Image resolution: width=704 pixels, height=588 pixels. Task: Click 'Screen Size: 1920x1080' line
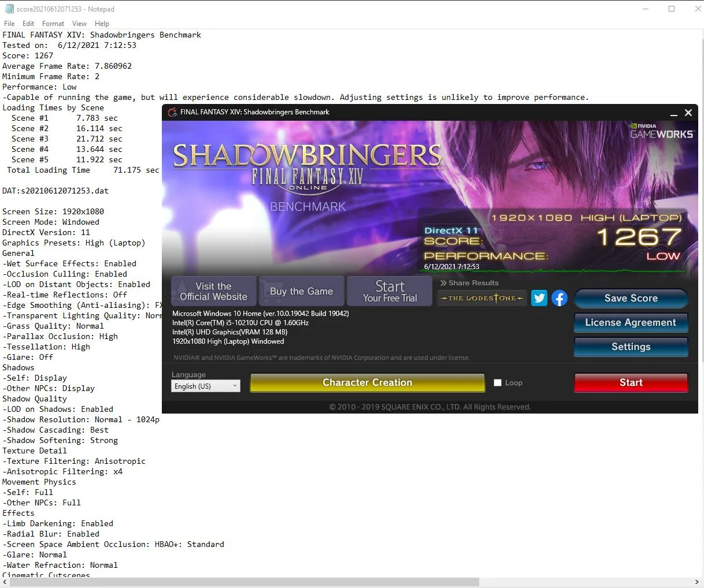[53, 211]
